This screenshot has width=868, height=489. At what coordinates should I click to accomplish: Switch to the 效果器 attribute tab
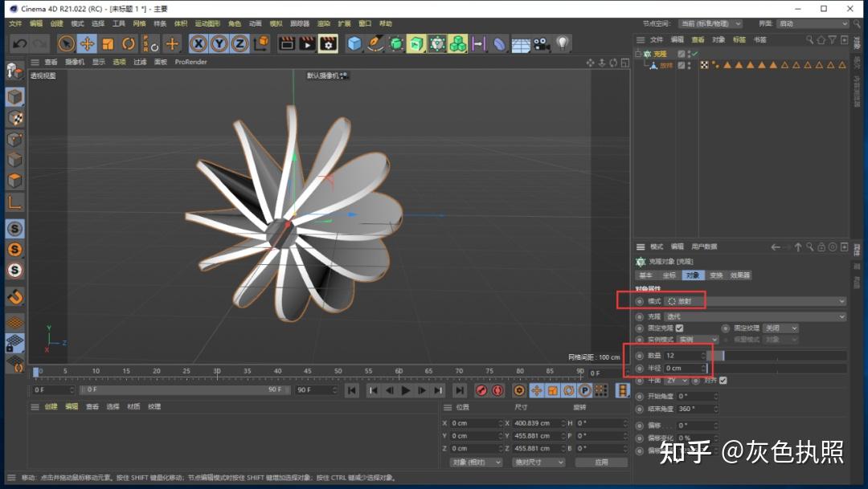[739, 275]
